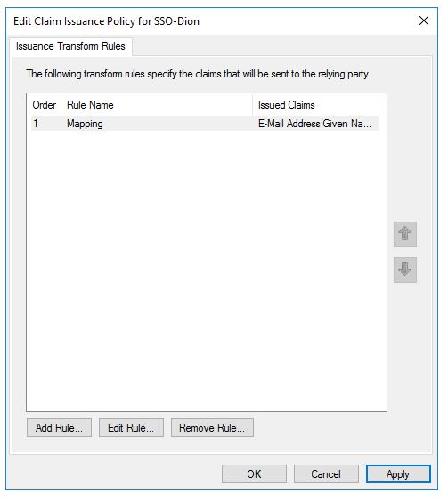Click the move rule down arrow
Image resolution: width=448 pixels, height=501 pixels.
[x=405, y=270]
